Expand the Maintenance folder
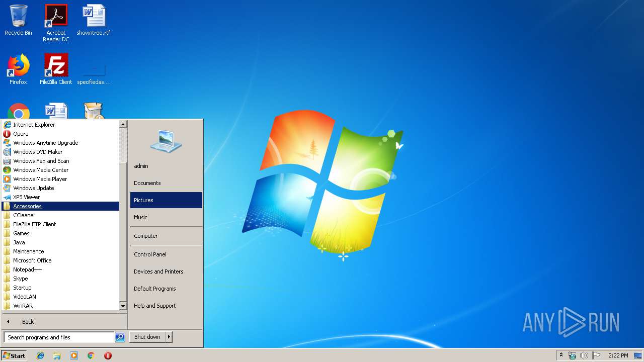 60,251
